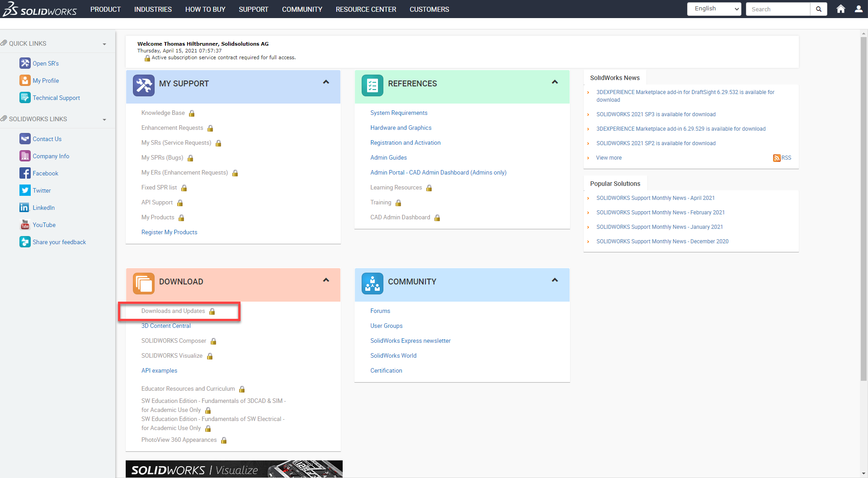Open the YouTube sidebar icon
868x478 pixels.
[x=25, y=225]
